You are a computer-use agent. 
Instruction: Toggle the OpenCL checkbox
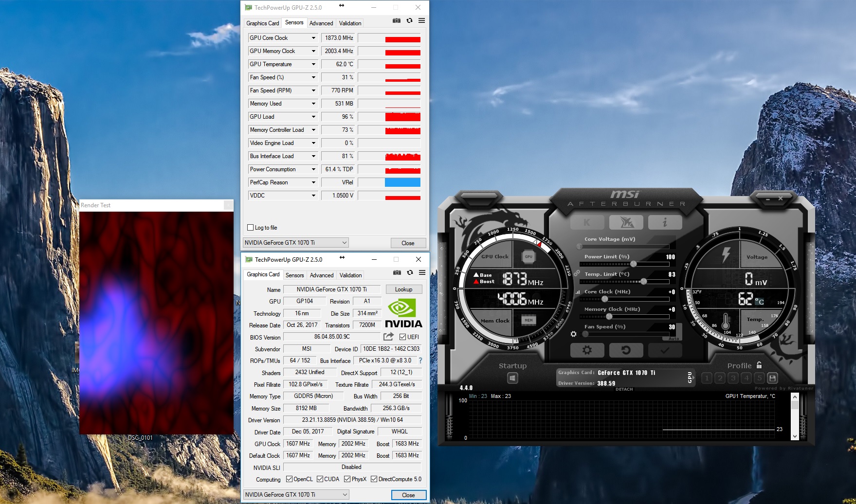(289, 479)
